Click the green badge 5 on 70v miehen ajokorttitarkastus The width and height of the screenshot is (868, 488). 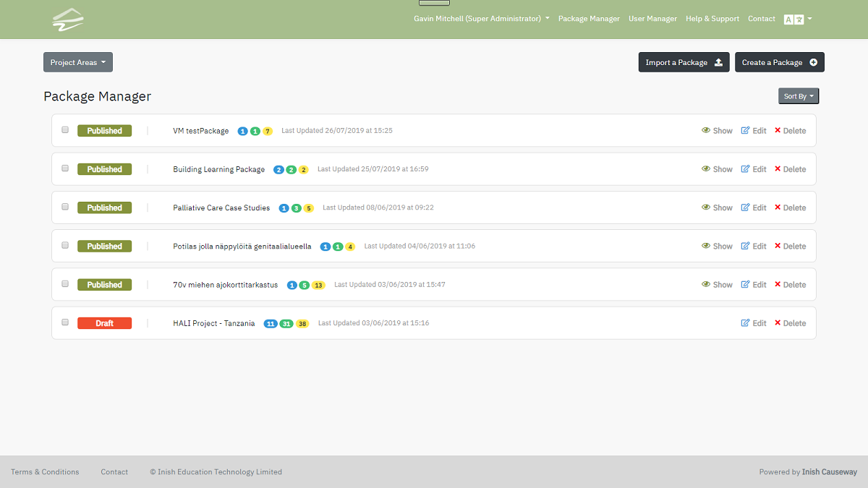point(305,285)
